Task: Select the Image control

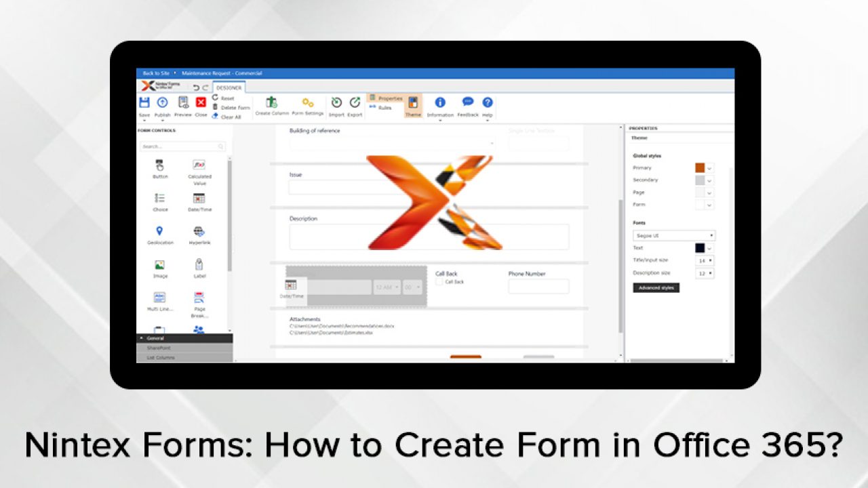Action: click(160, 268)
